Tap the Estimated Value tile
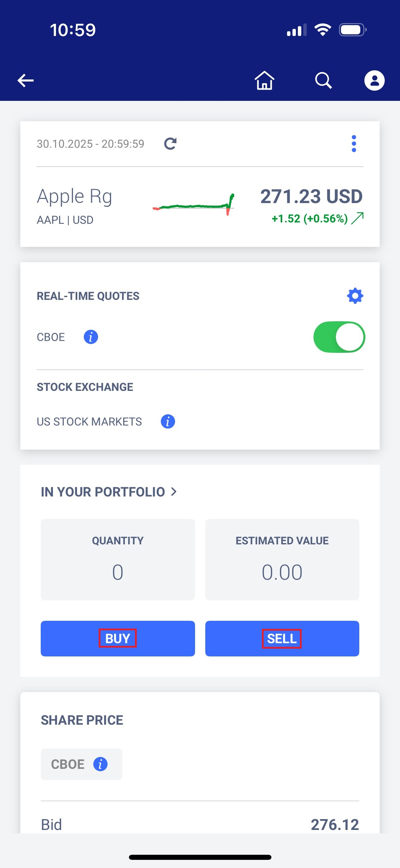Image resolution: width=400 pixels, height=868 pixels. coord(282,559)
